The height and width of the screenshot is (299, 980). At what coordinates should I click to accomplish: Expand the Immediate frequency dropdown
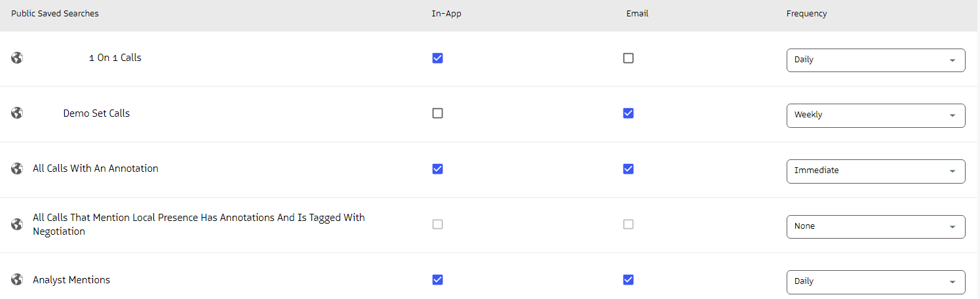tap(875, 170)
